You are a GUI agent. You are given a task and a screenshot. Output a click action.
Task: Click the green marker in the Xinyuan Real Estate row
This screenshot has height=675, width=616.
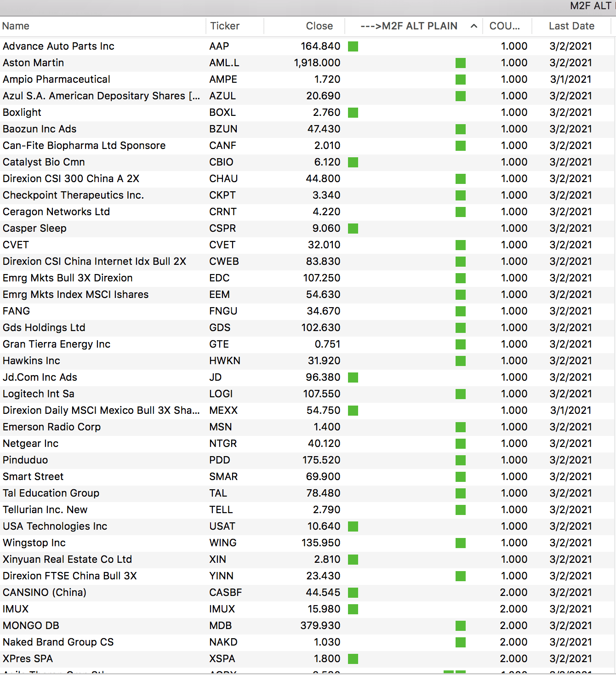(353, 560)
